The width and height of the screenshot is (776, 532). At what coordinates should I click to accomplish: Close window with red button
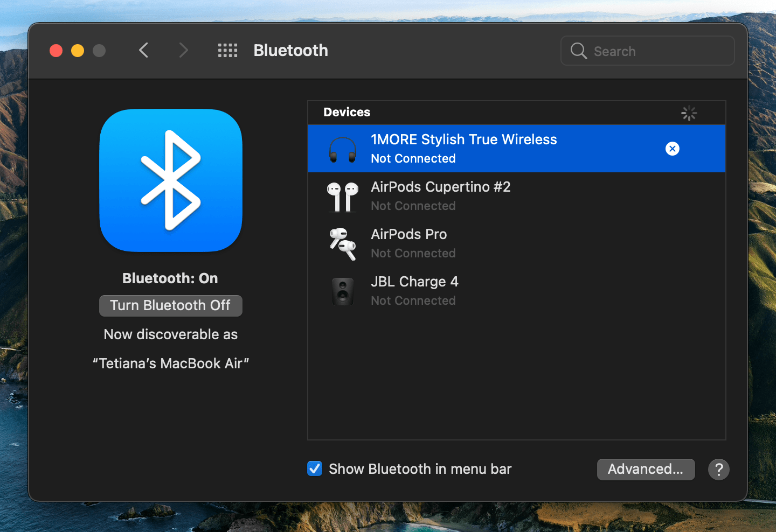tap(56, 51)
